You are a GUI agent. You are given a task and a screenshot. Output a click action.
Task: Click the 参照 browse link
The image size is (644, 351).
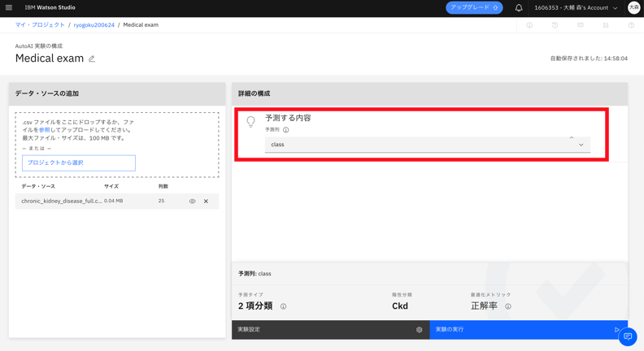(x=45, y=130)
